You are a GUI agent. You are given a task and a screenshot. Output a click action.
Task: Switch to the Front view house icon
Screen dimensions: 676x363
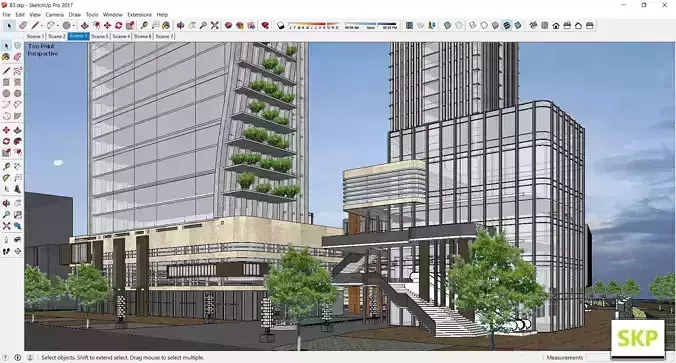pos(556,25)
